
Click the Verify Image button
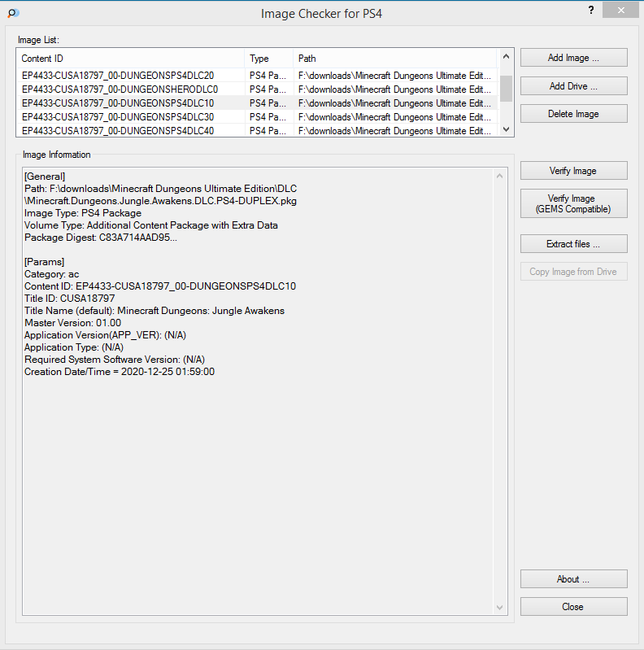573,170
